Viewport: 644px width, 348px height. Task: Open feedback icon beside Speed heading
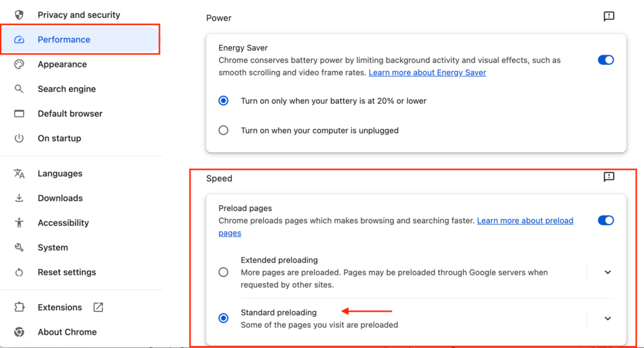pos(609,177)
